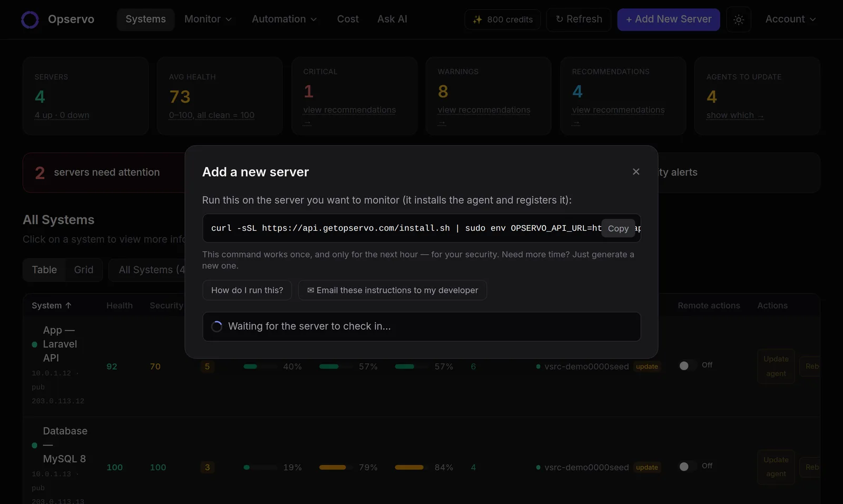This screenshot has height=504, width=843.
Task: Click show which agents to update link
Action: tap(735, 115)
